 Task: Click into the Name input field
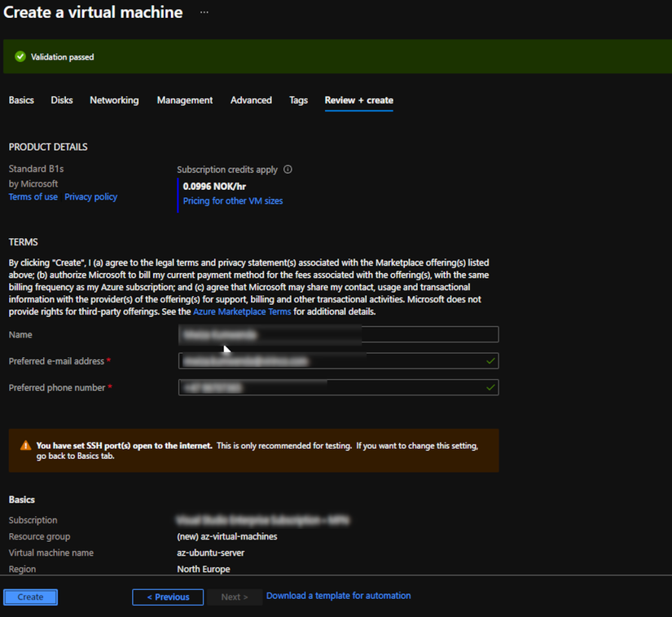(x=339, y=334)
